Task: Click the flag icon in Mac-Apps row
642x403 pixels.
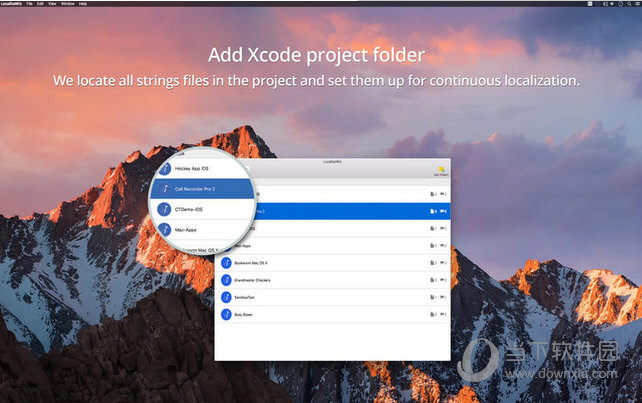Action: [x=442, y=246]
